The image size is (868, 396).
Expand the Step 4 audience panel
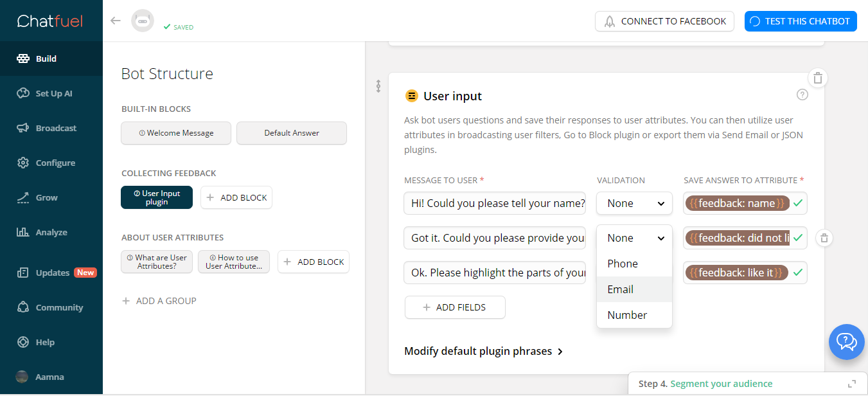(853, 384)
